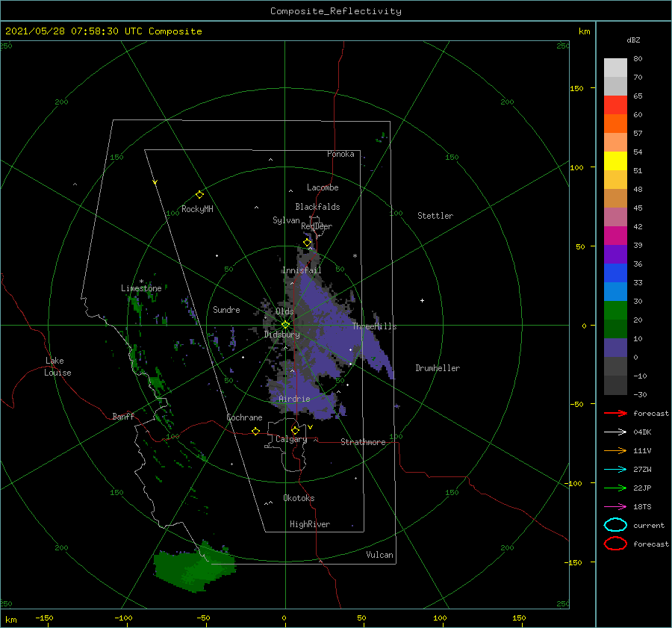Click the Composite_Reflectivity title text
Viewport: 672px width, 628px height.
336,11
